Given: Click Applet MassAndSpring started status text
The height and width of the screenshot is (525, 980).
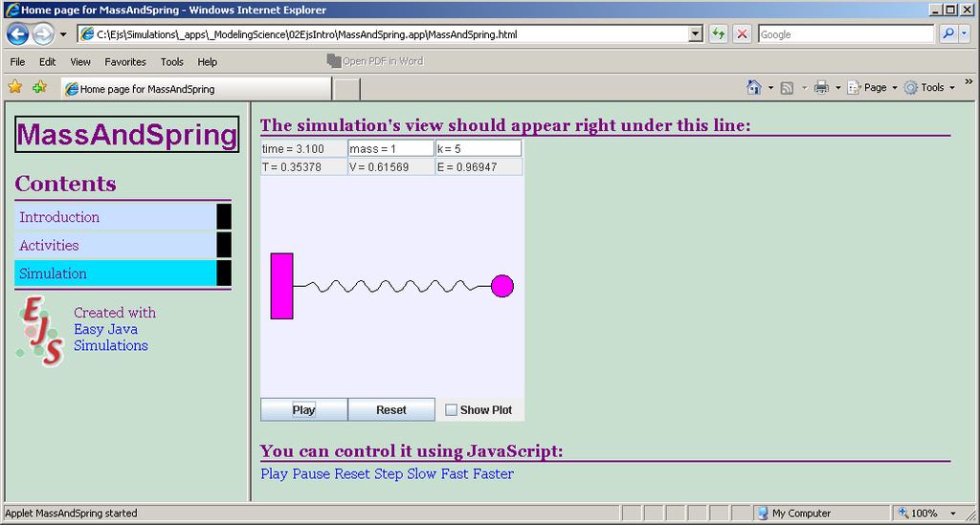Looking at the screenshot, I should (x=71, y=514).
